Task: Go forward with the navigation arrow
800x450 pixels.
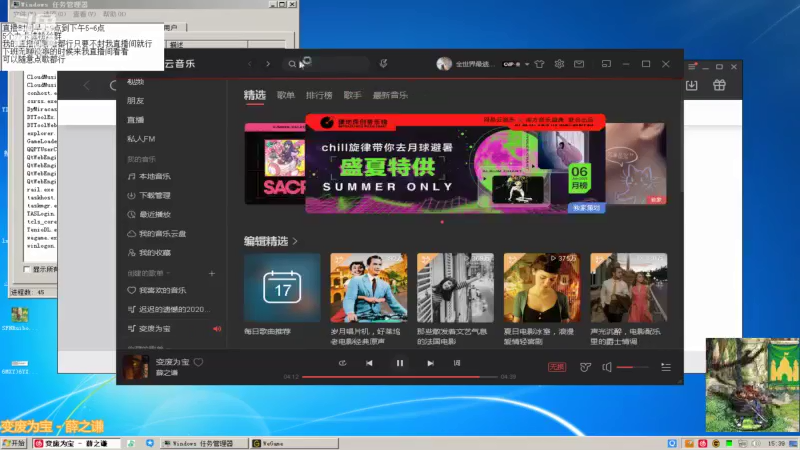Action: 268,64
